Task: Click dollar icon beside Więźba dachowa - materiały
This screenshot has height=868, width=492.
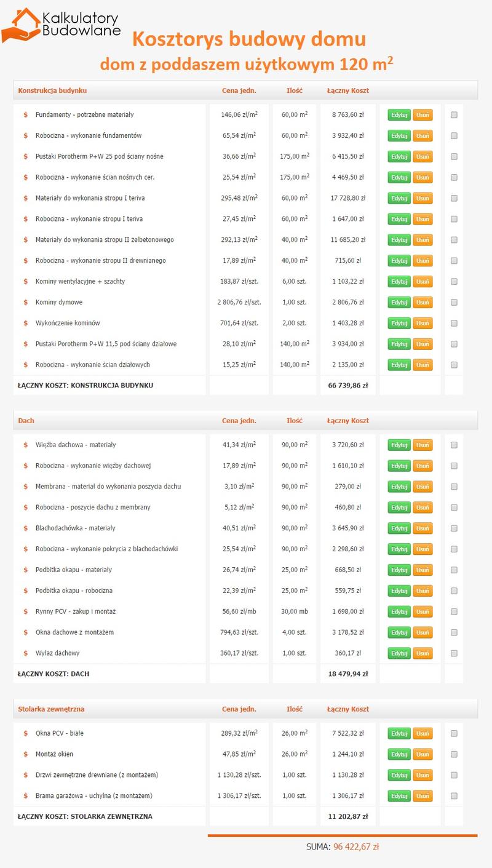Action: [25, 445]
